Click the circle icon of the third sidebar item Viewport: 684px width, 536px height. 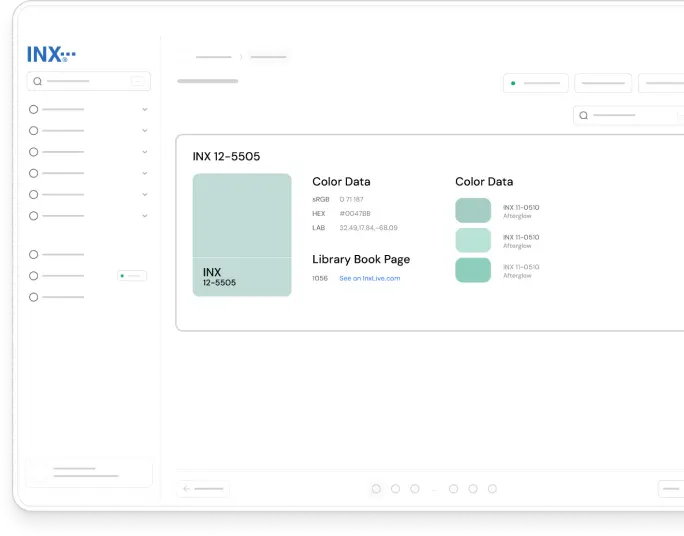point(34,152)
